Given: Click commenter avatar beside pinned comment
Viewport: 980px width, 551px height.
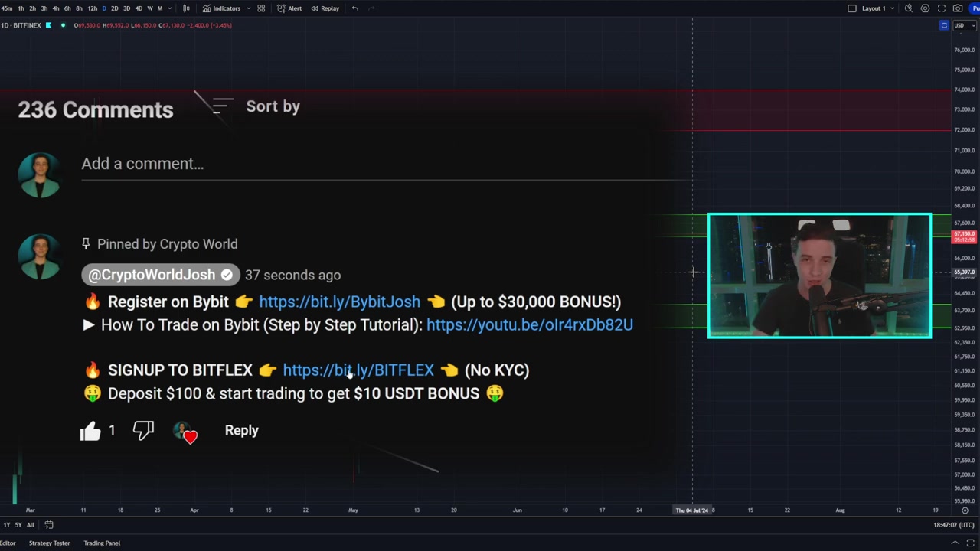Looking at the screenshot, I should click(x=39, y=256).
